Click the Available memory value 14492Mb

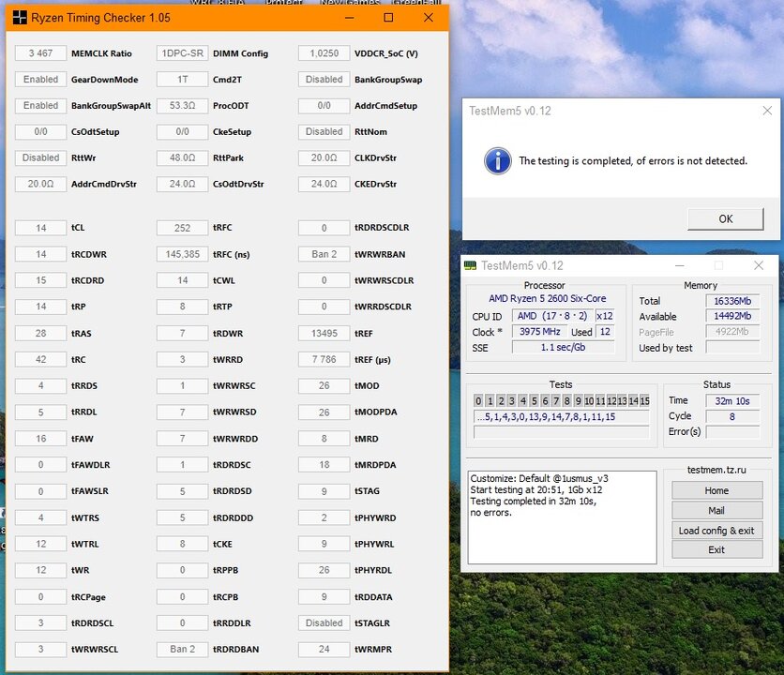[732, 316]
